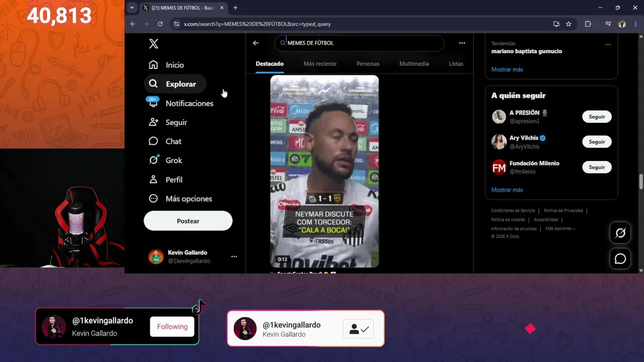Reload the page
The width and height of the screenshot is (644, 362).
tap(160, 24)
